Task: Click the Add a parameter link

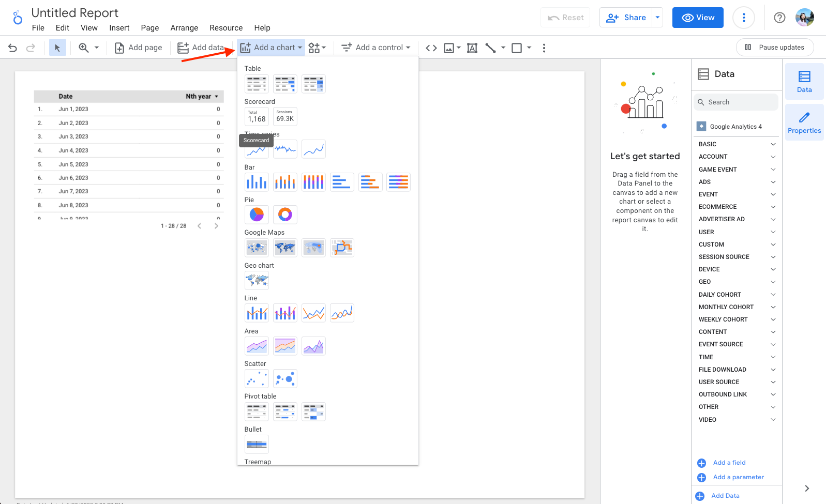Action: pyautogui.click(x=738, y=477)
